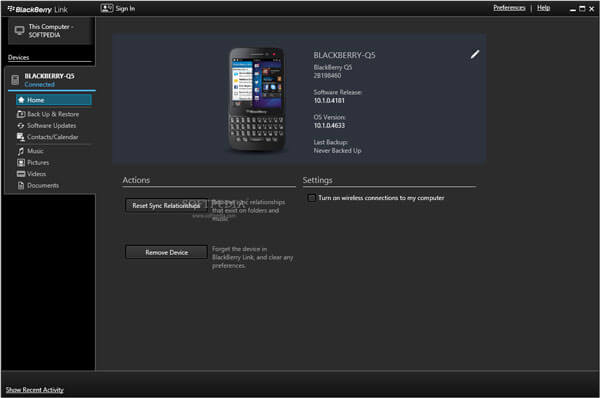Viewport: 600px width, 398px height.
Task: Click the Pictures icon
Action: 21,163
